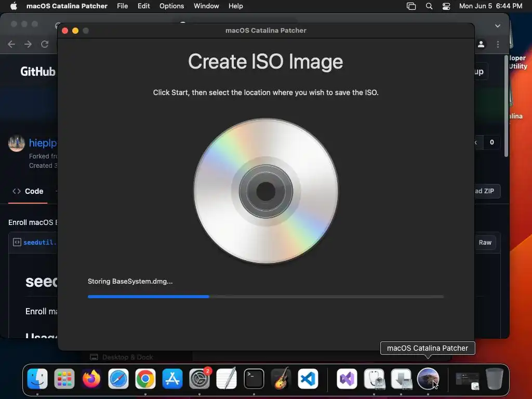Open Launchpad from the Dock
This screenshot has width=532, height=399.
coord(64,379)
